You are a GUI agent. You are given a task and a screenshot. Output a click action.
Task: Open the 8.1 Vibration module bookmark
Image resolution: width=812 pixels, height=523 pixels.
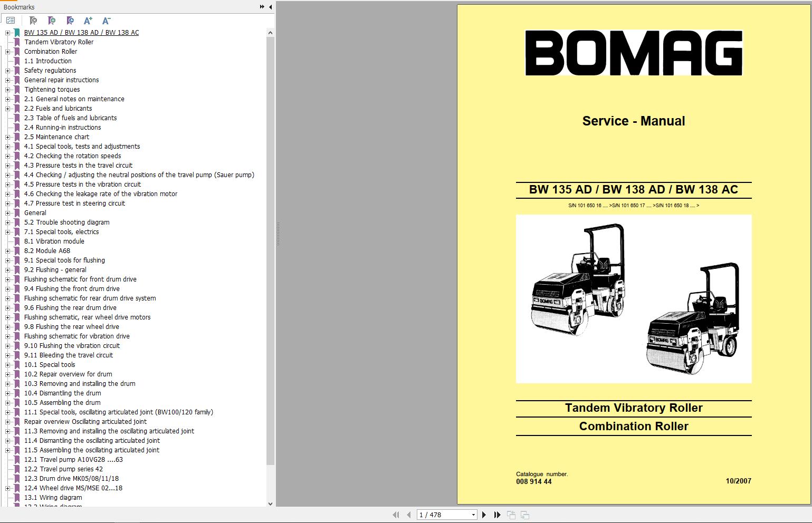[54, 241]
